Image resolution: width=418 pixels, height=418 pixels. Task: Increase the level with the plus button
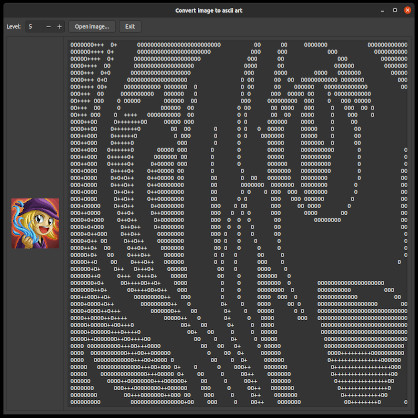pyautogui.click(x=59, y=27)
